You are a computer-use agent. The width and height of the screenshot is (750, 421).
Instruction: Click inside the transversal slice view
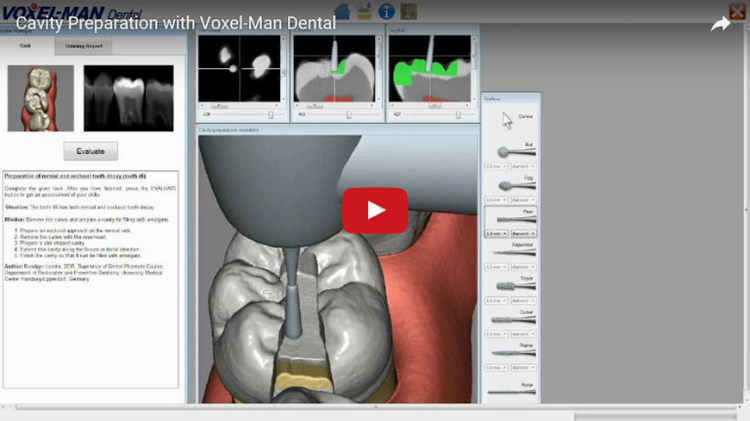239,68
